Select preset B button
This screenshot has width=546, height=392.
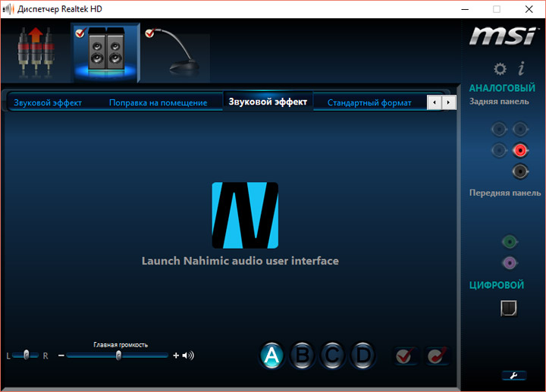[302, 356]
